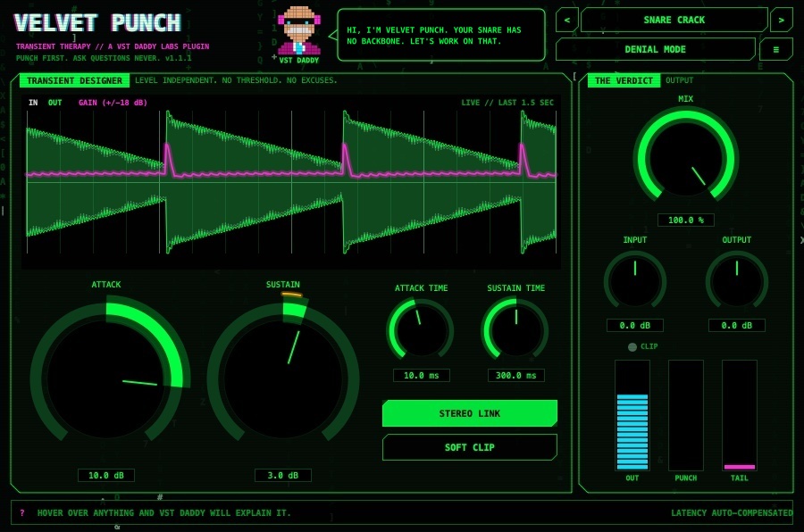This screenshot has width=804, height=532.
Task: Go to the previous preset arrow
Action: 567,21
